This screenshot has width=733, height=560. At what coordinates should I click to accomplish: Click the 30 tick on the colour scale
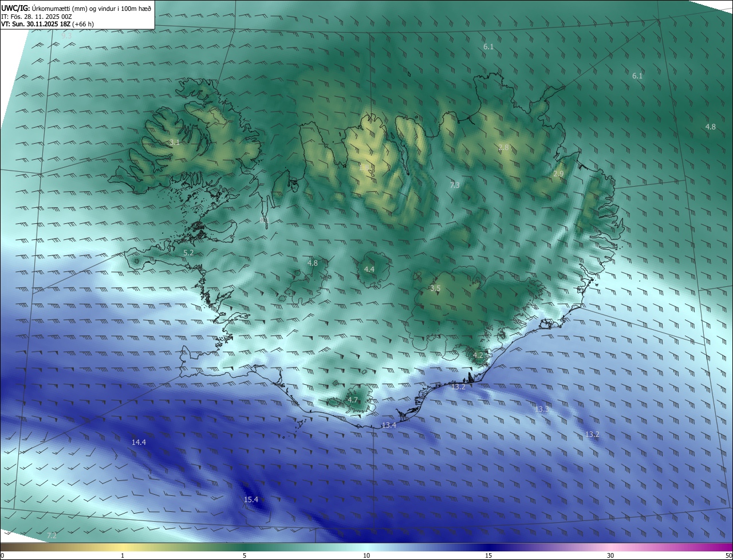[610, 555]
